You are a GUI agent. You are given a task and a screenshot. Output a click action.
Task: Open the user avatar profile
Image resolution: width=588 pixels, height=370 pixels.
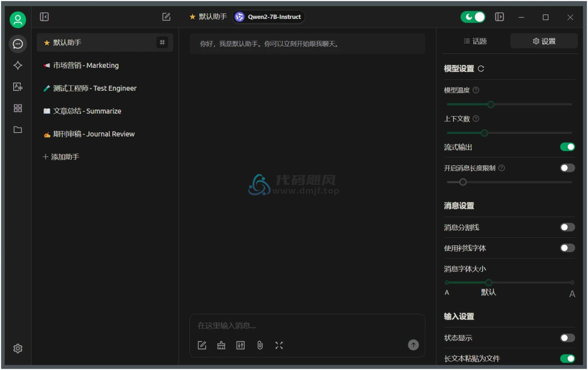(18, 20)
